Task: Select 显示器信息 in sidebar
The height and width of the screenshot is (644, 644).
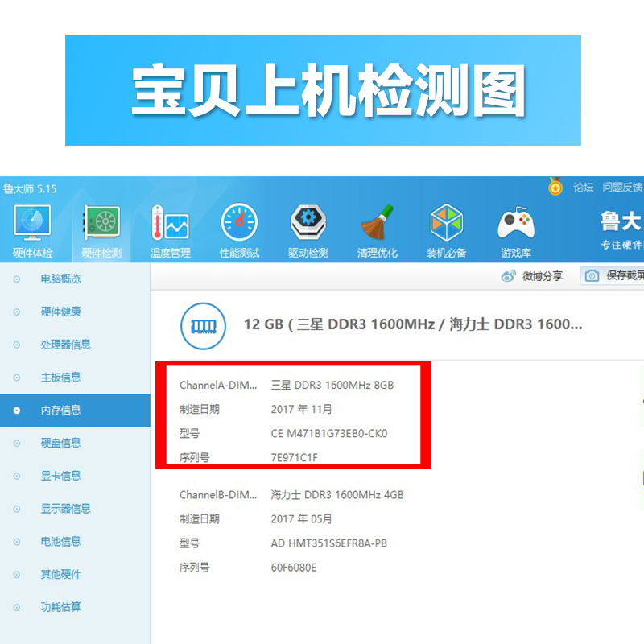Action: (66, 509)
